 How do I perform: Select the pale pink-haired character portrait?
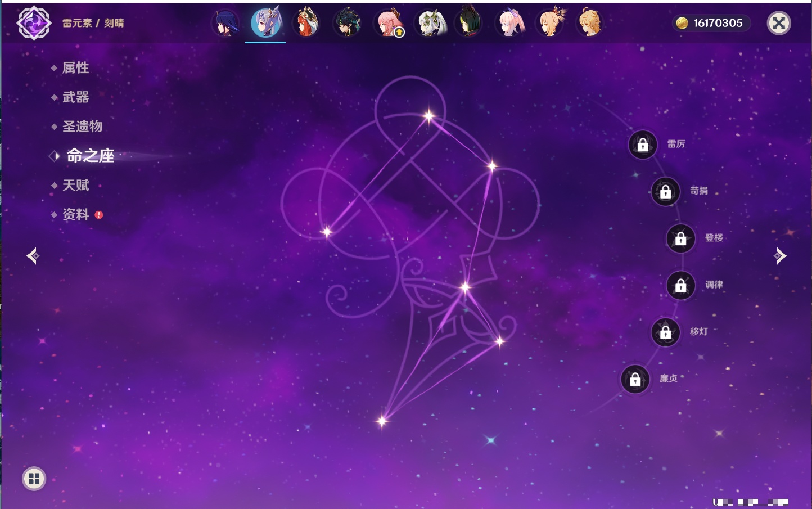510,23
